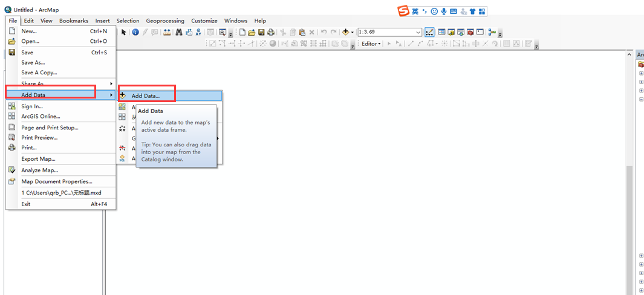Viewport: 644px width, 295px height.
Task: Expand the Share As submenu arrow
Action: point(111,84)
